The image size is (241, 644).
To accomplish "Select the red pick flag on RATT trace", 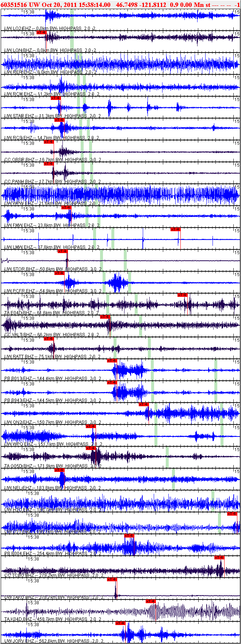I will click(x=49, y=339).
